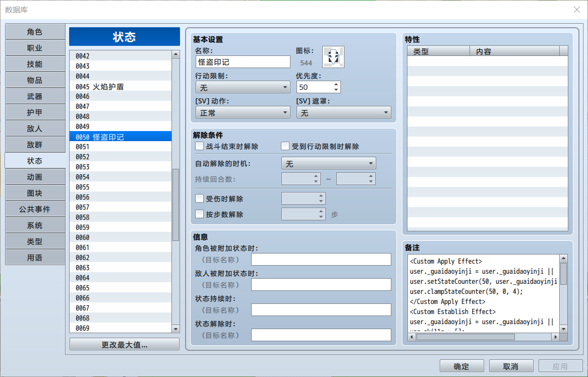Click scroll-right arrow in the notes box

point(555,337)
